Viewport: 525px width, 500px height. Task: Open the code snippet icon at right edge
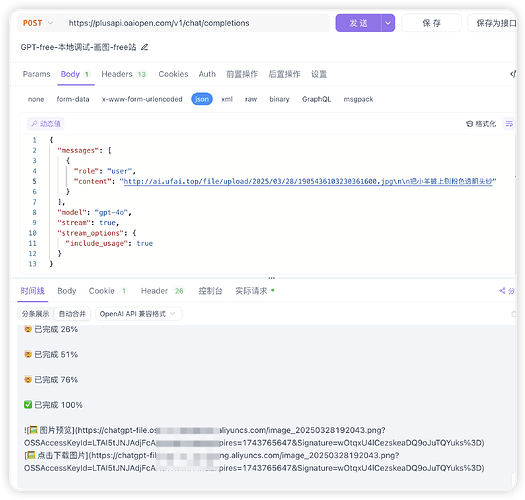click(513, 74)
